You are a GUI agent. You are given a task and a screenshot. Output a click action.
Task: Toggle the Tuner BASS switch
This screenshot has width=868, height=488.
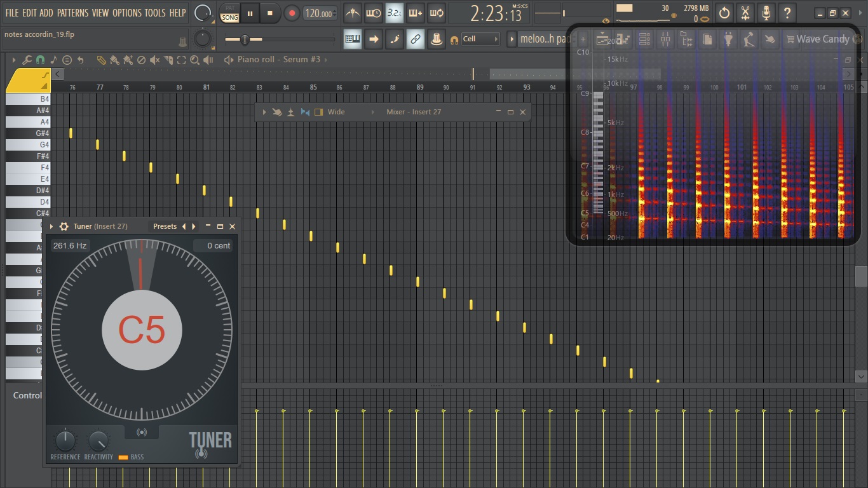click(123, 457)
